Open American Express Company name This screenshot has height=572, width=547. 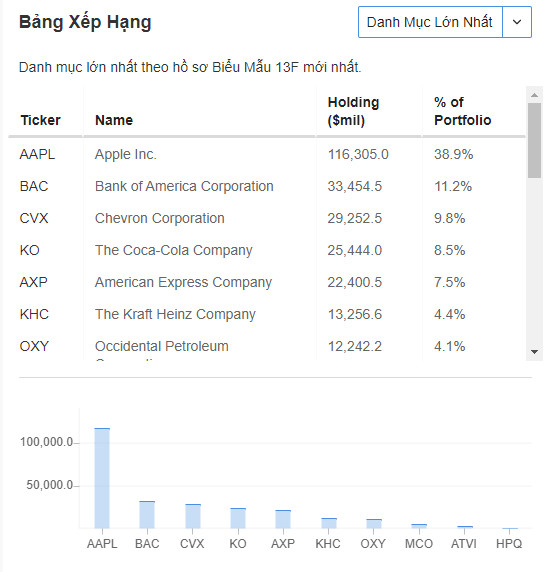tap(183, 282)
